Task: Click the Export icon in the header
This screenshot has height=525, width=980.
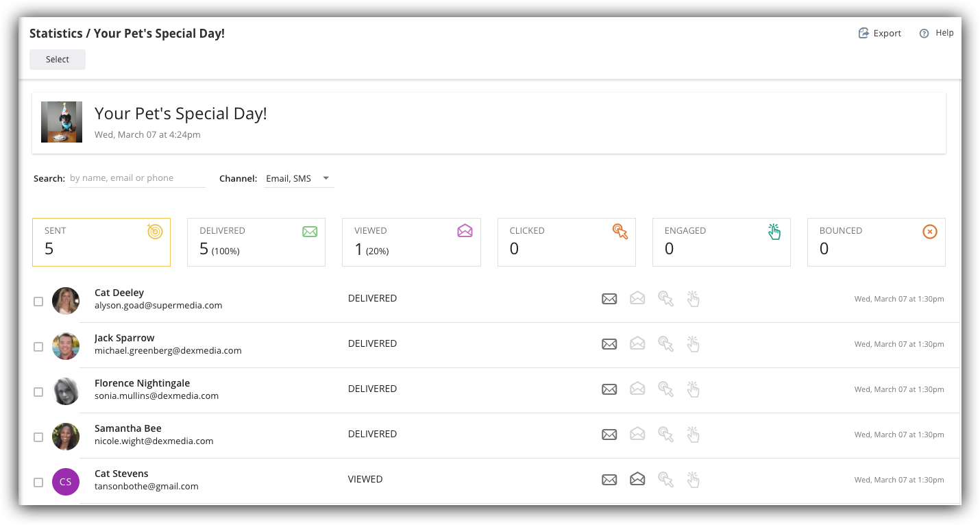Action: pos(863,33)
